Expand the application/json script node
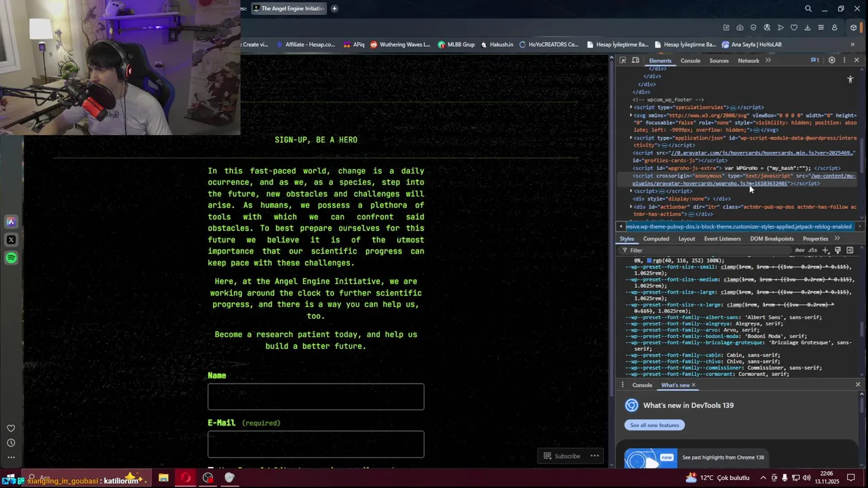Image resolution: width=868 pixels, height=488 pixels. pos(631,138)
